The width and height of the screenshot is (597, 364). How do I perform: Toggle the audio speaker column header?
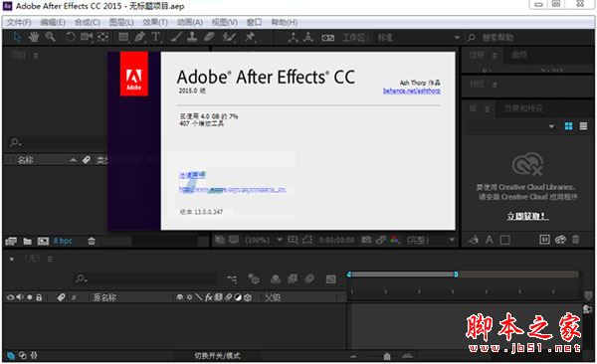coord(20,297)
